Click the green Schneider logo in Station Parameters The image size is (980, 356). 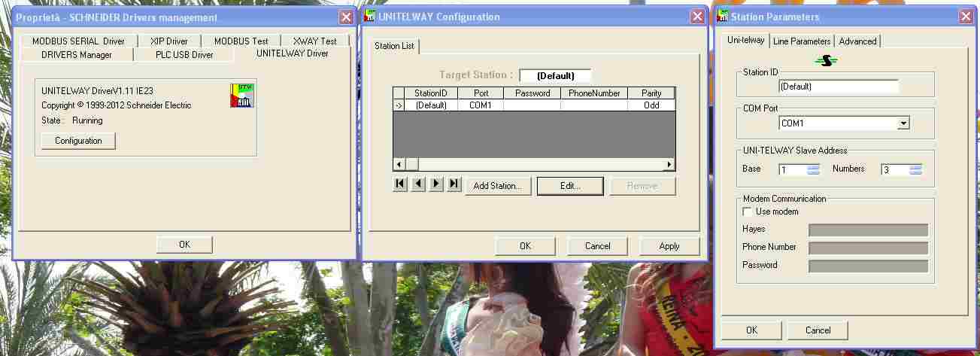827,60
